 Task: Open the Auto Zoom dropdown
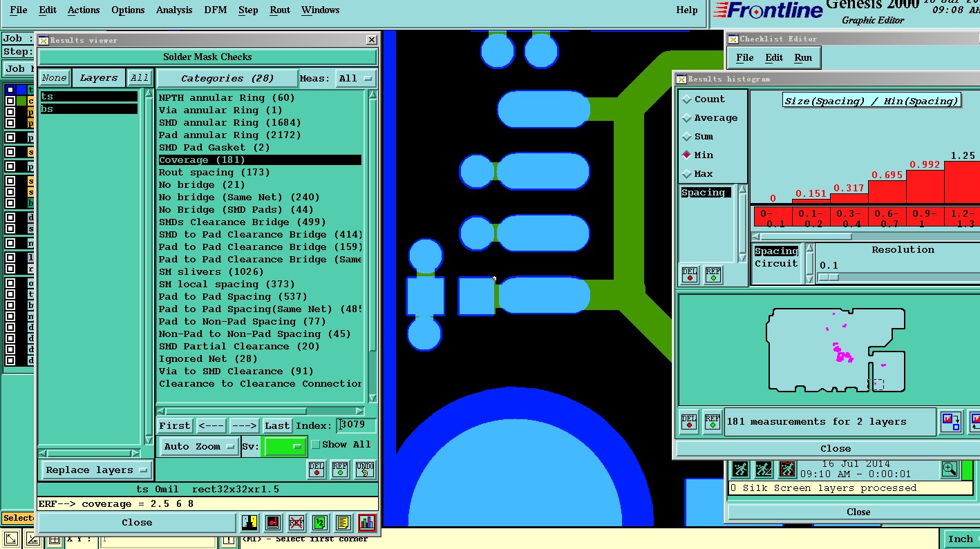click(199, 446)
